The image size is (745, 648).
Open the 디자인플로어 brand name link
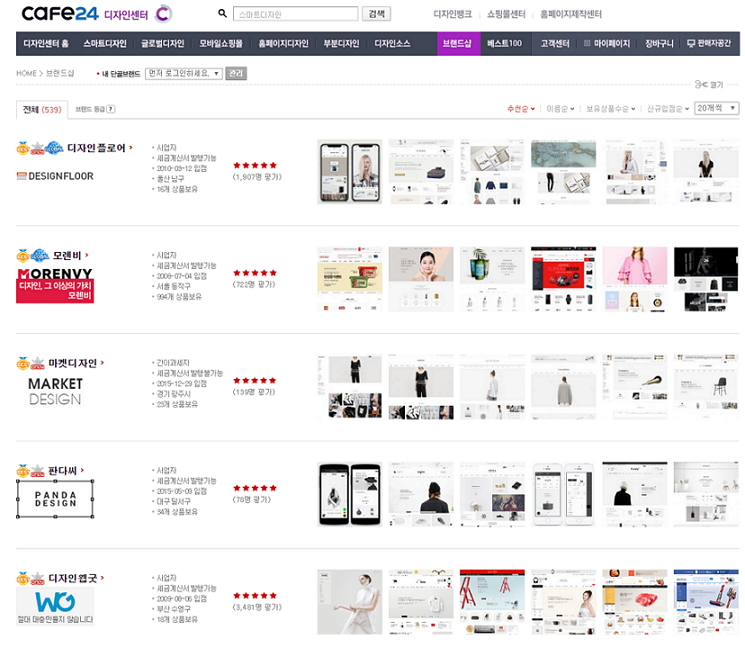[96, 148]
